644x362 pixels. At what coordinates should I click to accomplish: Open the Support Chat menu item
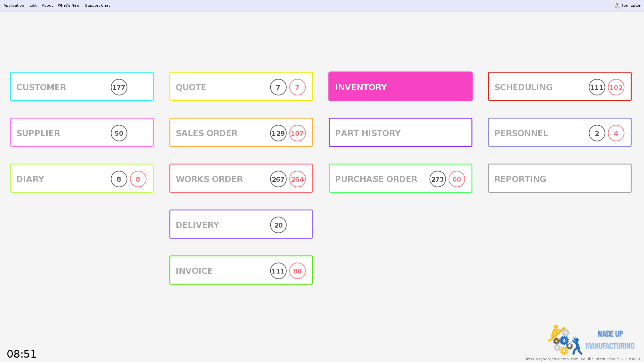97,5
